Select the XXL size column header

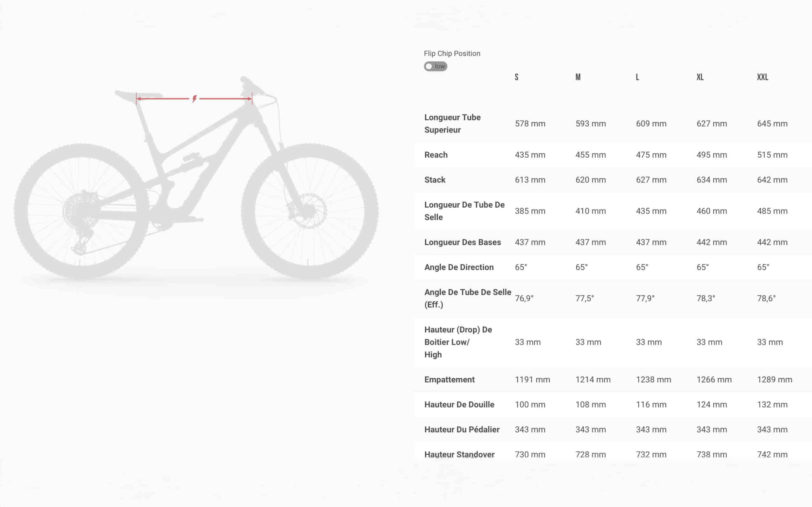click(762, 77)
